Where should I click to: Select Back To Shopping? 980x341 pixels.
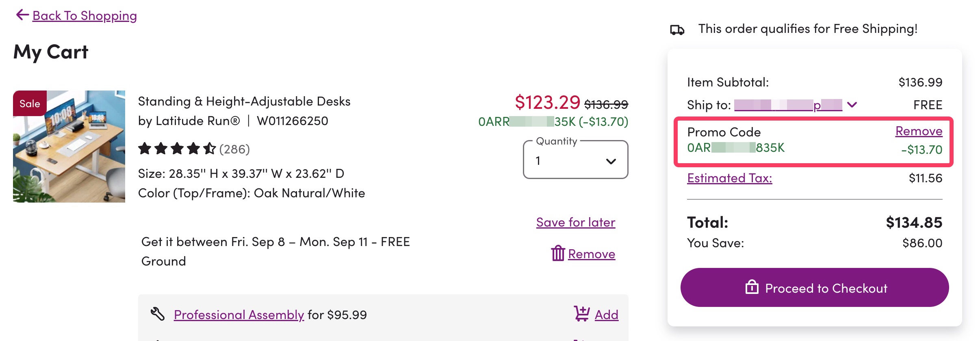(x=85, y=15)
